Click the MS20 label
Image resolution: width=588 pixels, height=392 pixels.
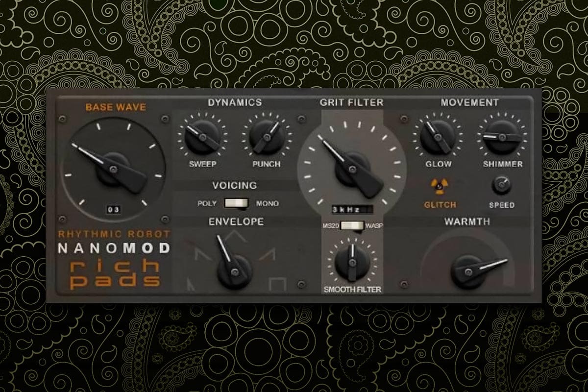(331, 225)
